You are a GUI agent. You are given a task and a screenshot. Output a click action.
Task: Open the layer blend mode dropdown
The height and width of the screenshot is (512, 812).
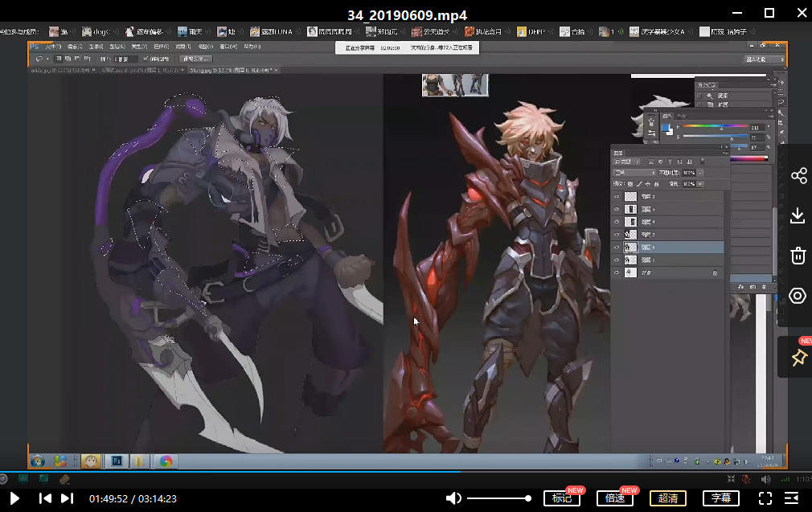(x=635, y=173)
